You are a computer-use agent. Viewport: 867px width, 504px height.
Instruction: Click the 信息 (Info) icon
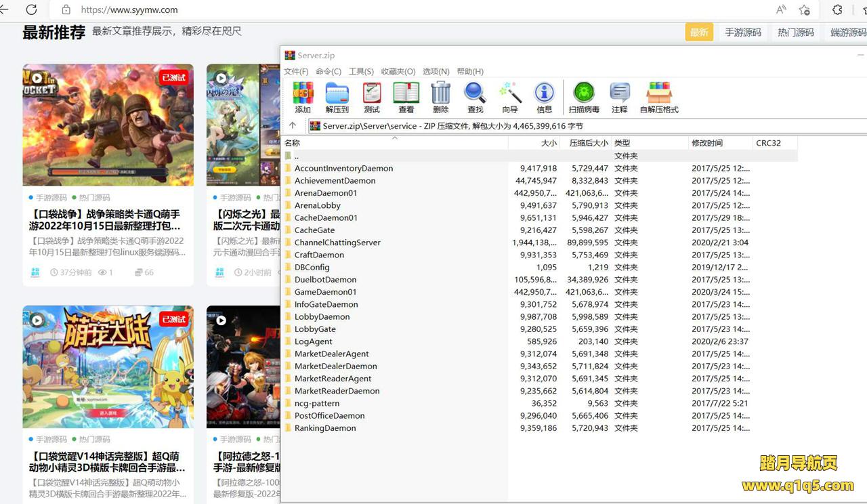point(544,93)
